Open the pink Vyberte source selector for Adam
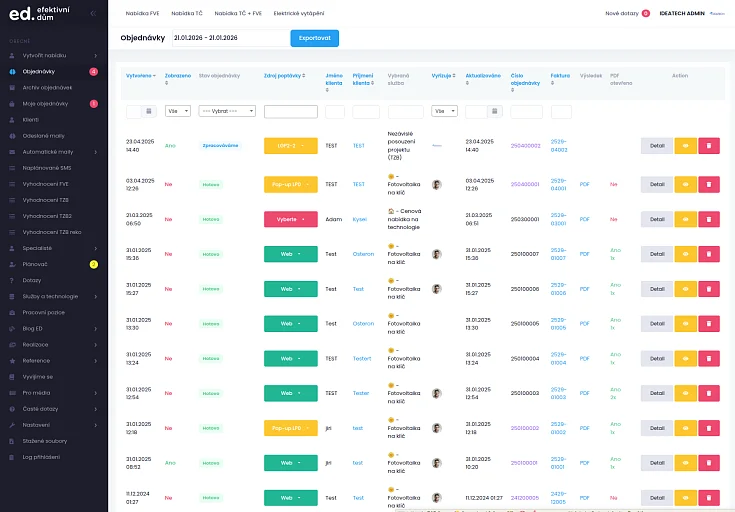This screenshot has height=512, width=735. pos(290,219)
